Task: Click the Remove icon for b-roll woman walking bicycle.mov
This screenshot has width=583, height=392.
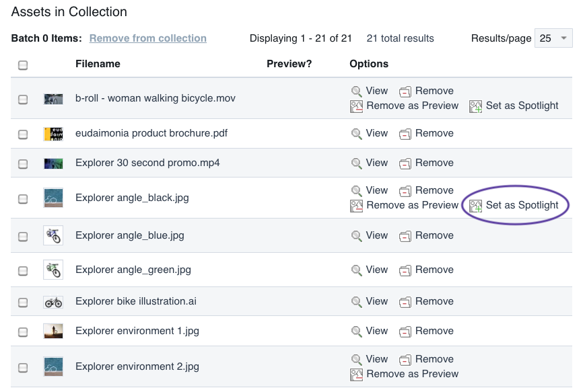Action: tap(405, 91)
